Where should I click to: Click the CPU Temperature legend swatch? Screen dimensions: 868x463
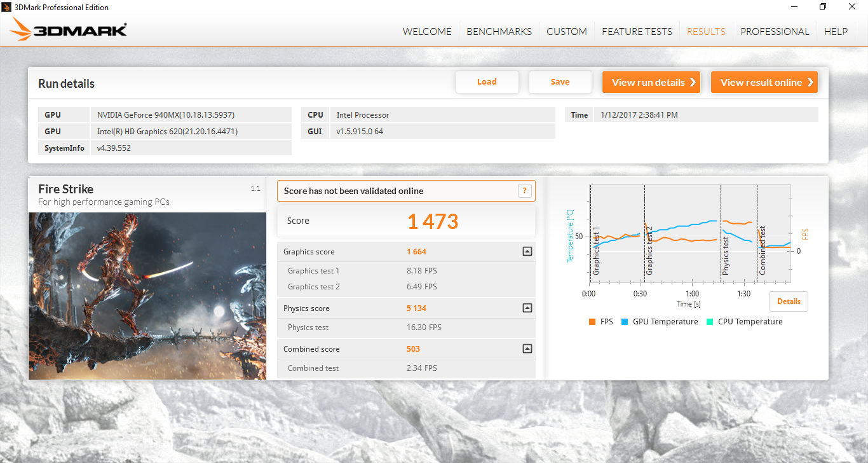(x=710, y=322)
